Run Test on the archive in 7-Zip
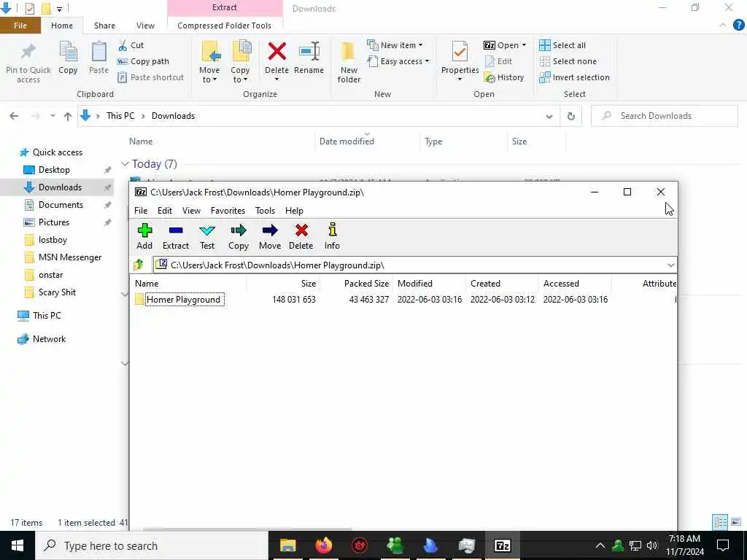The width and height of the screenshot is (747, 560). point(207,237)
